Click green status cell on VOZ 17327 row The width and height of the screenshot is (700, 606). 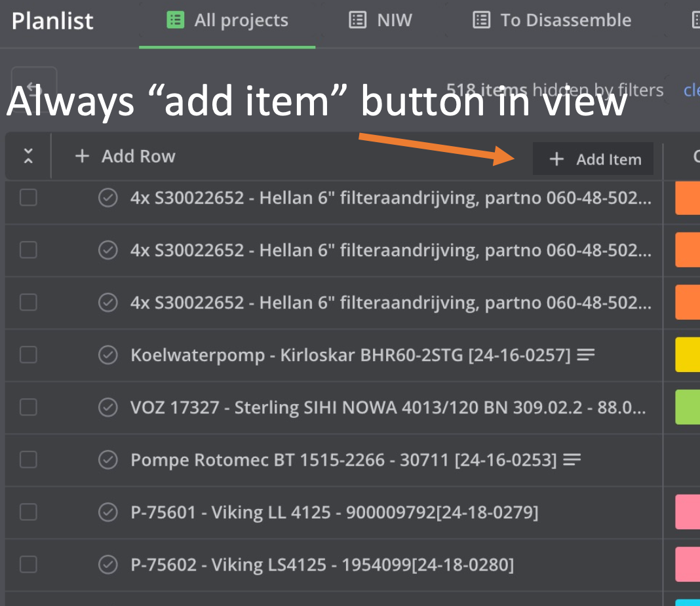(x=688, y=407)
